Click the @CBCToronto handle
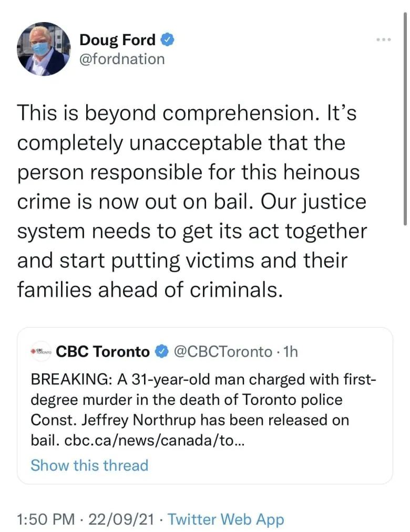Viewport: 410px width, 532px height. pos(222,352)
